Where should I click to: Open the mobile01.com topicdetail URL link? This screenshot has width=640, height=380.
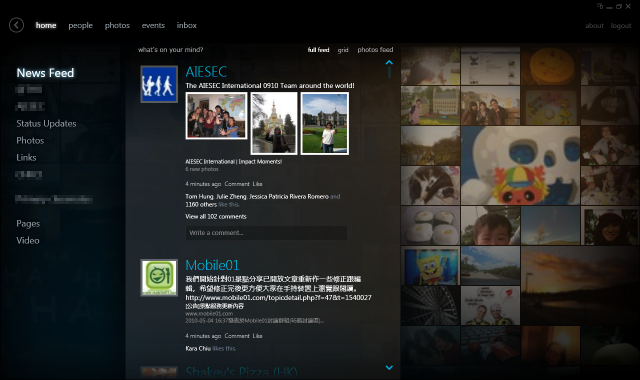coord(278,298)
